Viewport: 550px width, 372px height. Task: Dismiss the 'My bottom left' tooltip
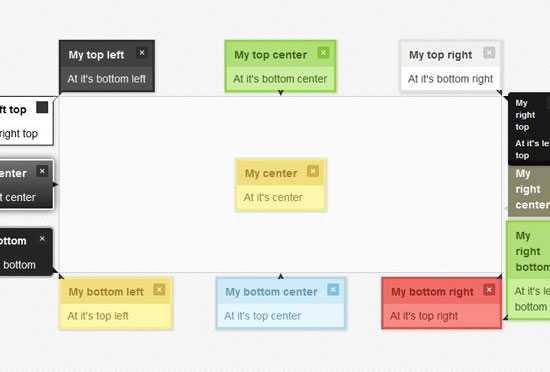tap(159, 290)
